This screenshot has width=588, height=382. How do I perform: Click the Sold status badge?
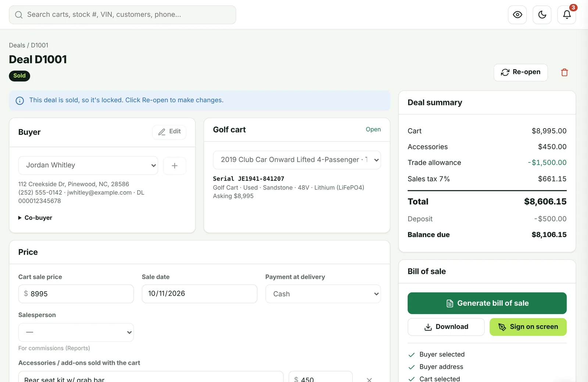[19, 76]
